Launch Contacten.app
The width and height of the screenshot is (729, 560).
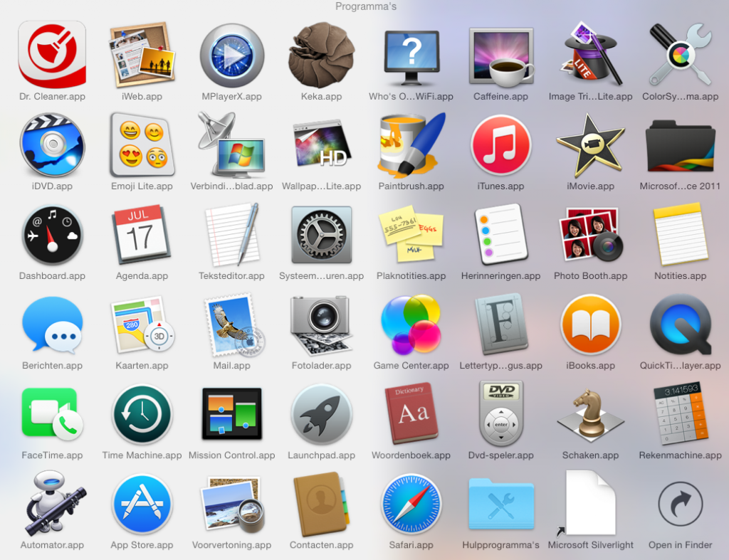[x=321, y=504]
